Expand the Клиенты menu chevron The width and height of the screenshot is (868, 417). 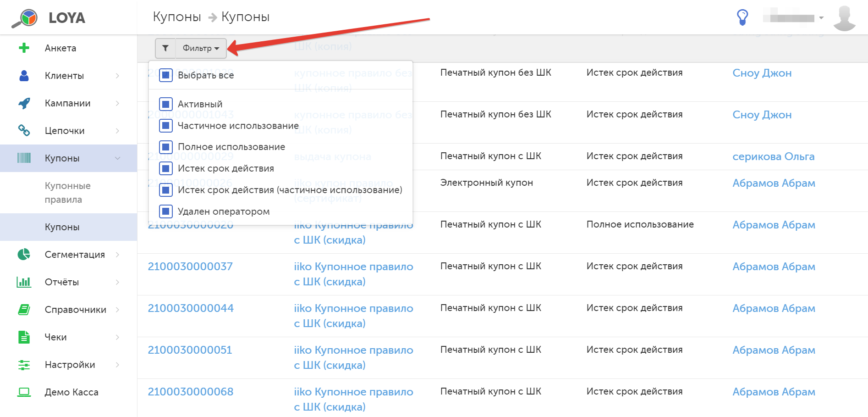[x=117, y=76]
